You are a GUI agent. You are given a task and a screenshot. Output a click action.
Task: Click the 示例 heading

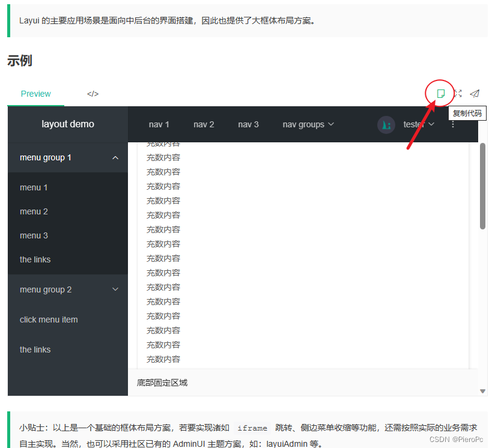[x=20, y=61]
